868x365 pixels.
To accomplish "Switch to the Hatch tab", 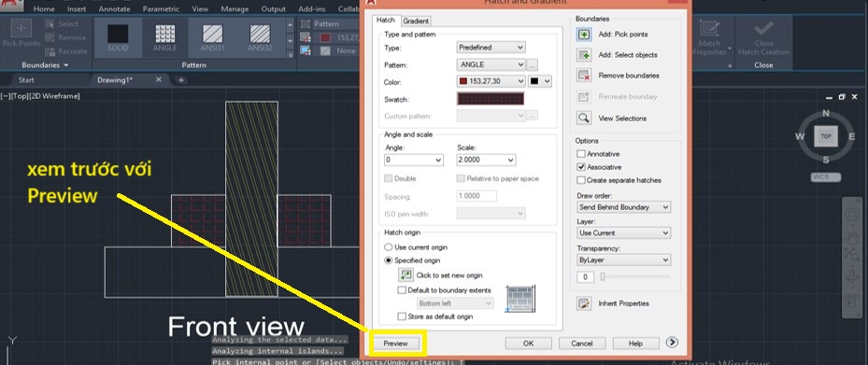I will click(x=386, y=20).
